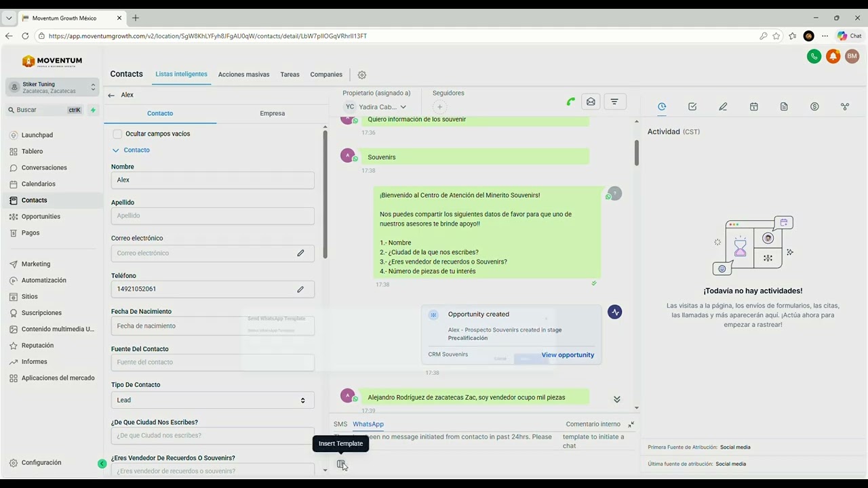
Task: Select WhatsApp composer tab
Action: click(x=368, y=424)
